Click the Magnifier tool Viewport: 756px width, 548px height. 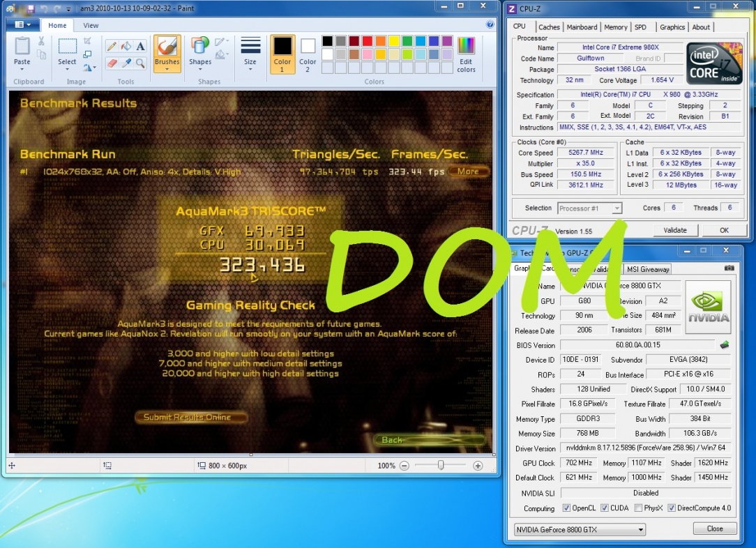click(x=140, y=63)
